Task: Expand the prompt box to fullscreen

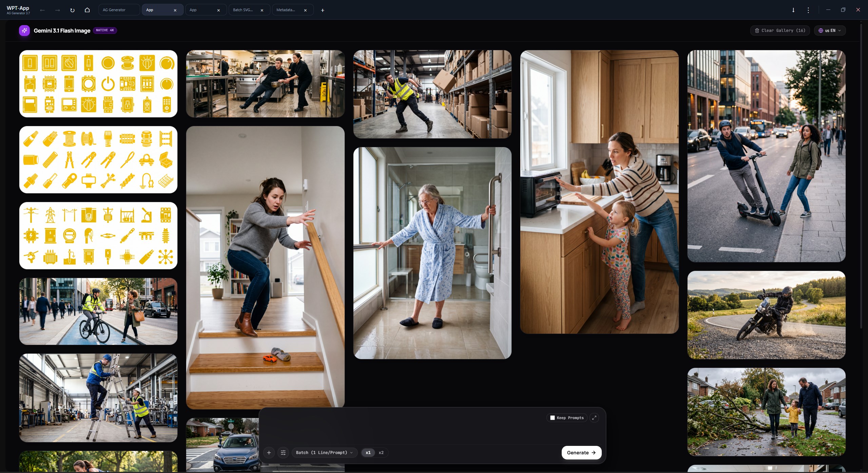Action: coord(594,418)
